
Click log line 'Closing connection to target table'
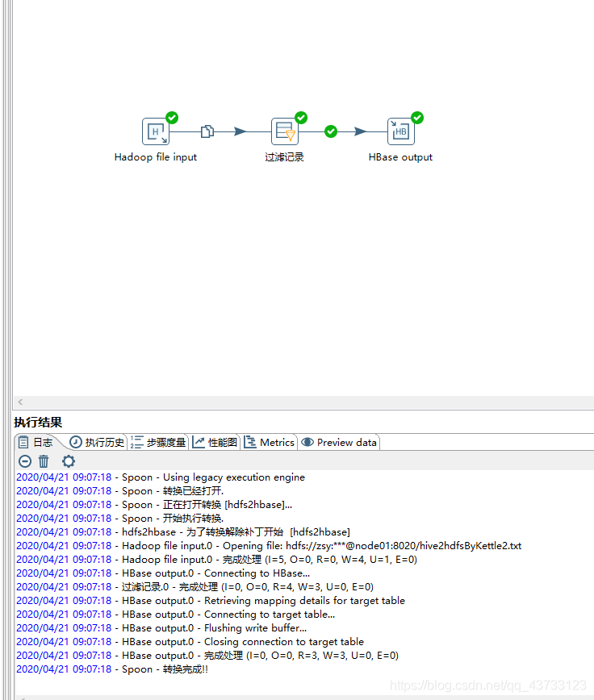click(x=190, y=642)
